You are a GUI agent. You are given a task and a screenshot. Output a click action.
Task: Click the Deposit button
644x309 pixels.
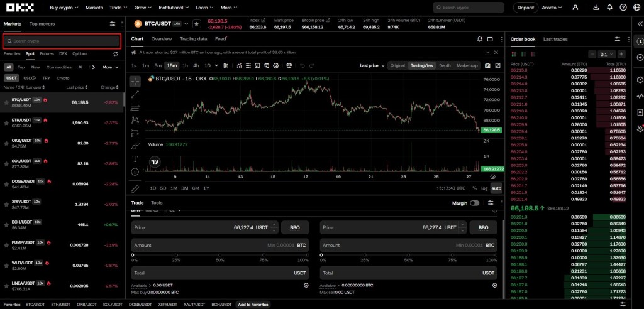(526, 8)
